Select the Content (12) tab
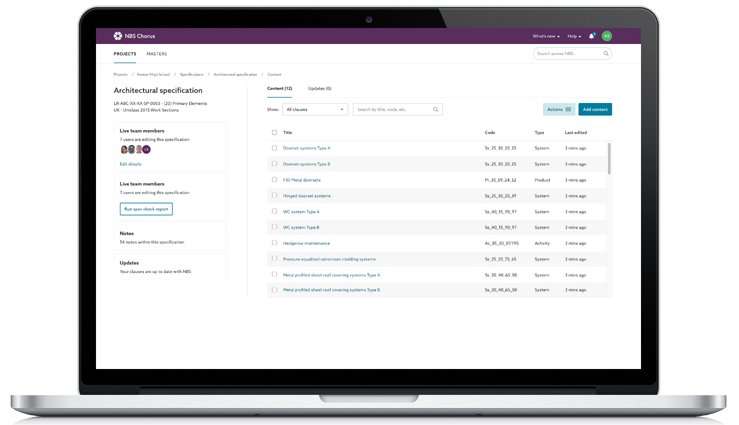The width and height of the screenshot is (739, 425). pyautogui.click(x=279, y=89)
